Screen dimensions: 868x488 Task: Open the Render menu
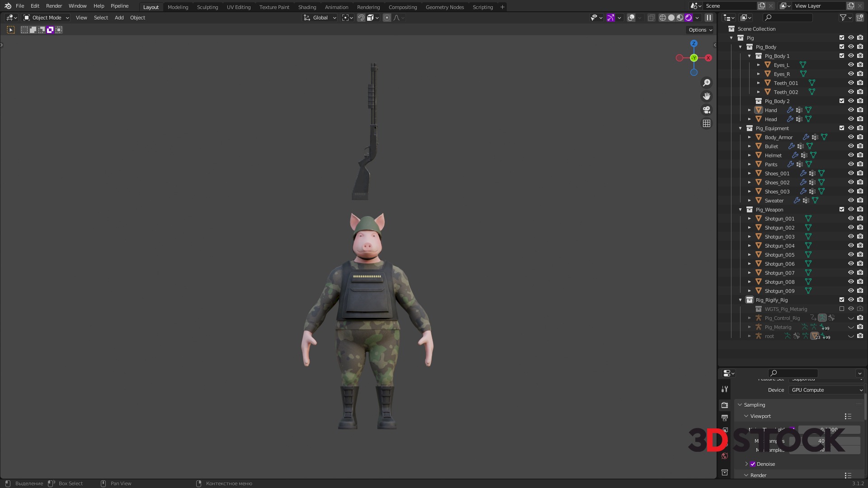point(54,6)
